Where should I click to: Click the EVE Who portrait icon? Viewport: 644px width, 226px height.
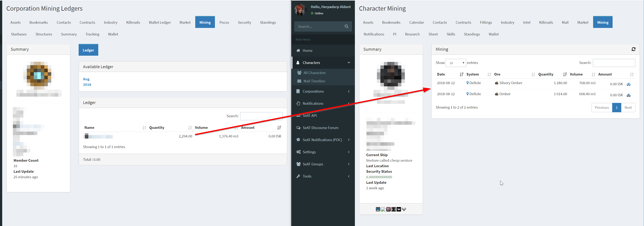pyautogui.click(x=393, y=209)
